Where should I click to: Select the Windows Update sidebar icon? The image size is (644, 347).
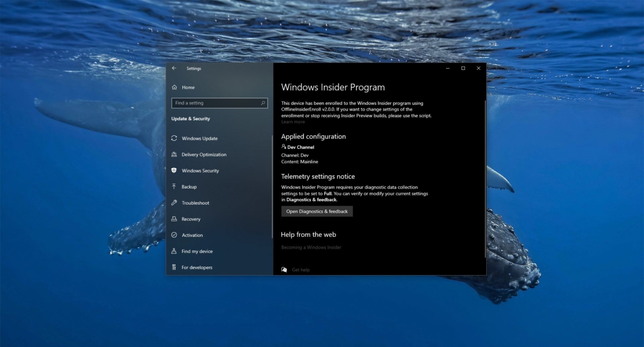pyautogui.click(x=174, y=138)
